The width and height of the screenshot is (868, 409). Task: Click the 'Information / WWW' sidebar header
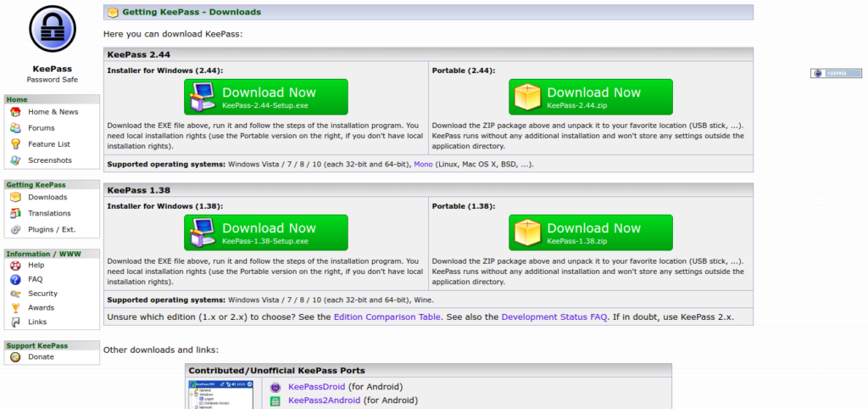(44, 254)
